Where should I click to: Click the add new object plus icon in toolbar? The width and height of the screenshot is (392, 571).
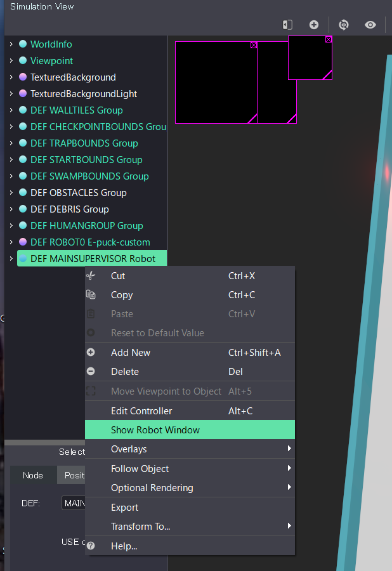[x=314, y=25]
